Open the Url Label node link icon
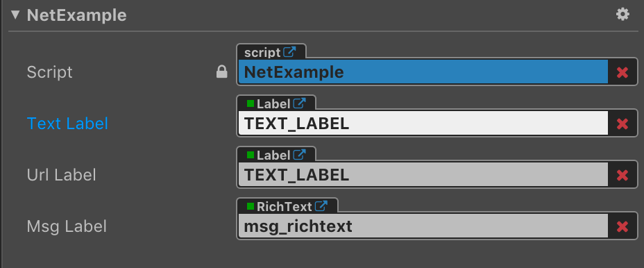 [300, 155]
